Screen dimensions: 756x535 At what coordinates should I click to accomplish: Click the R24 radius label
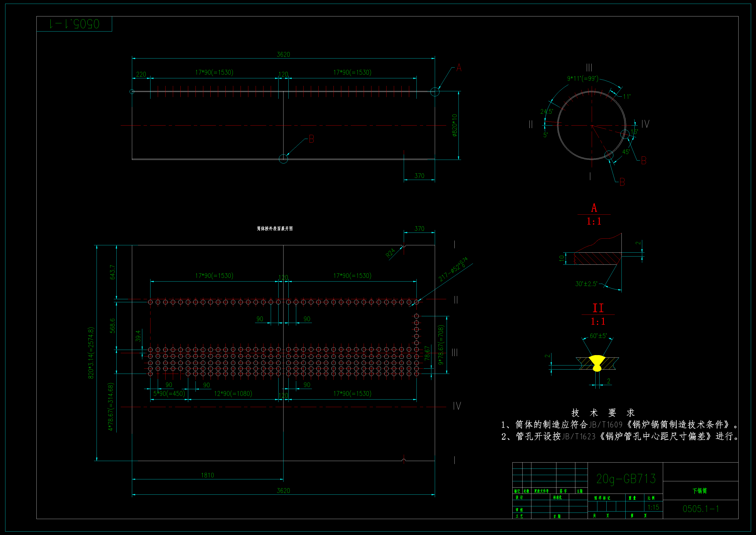pyautogui.click(x=390, y=253)
